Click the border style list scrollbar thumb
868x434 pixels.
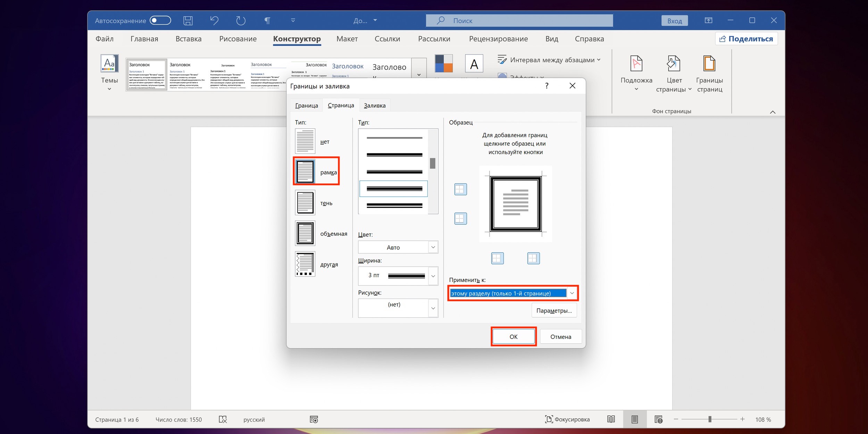point(433,163)
